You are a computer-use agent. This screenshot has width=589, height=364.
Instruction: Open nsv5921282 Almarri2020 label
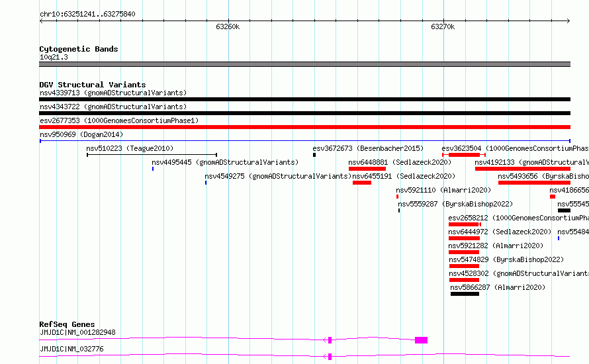coord(496,246)
